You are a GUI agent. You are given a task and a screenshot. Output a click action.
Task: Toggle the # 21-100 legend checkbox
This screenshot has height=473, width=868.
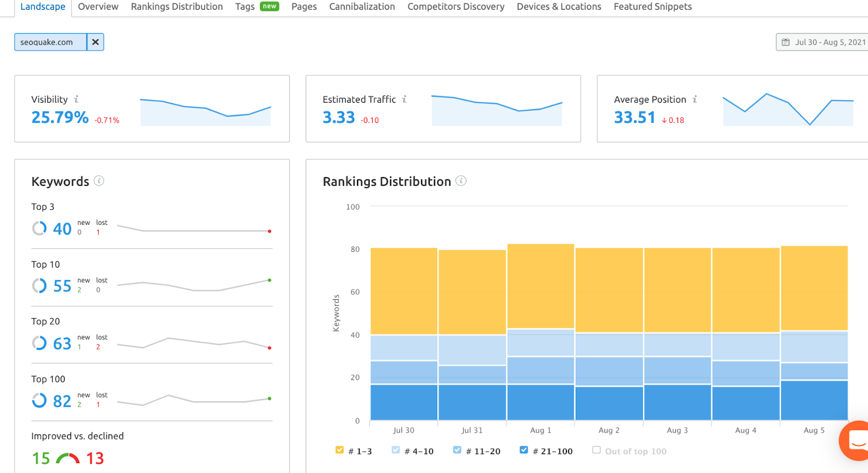[524, 450]
